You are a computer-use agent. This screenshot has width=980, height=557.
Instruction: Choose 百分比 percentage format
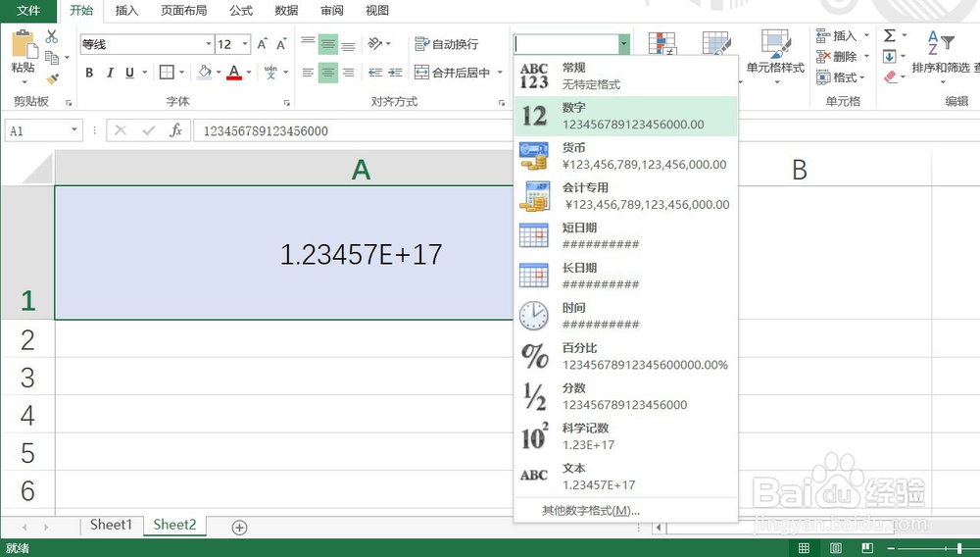625,356
